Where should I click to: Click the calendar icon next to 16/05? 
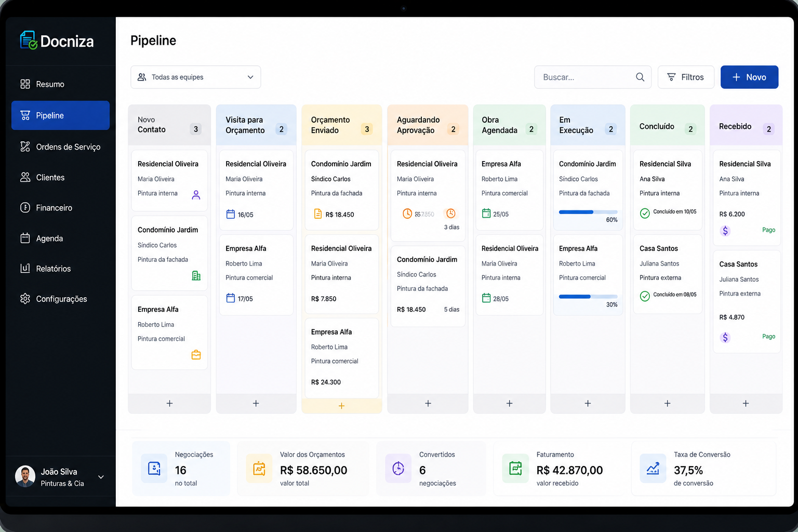(231, 214)
